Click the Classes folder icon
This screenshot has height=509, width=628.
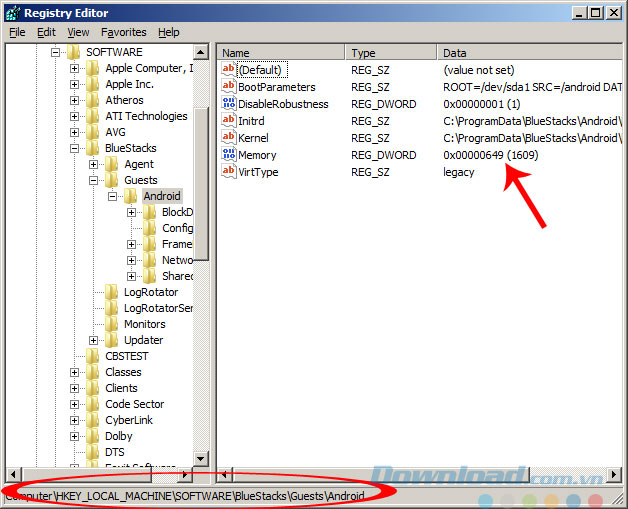point(93,372)
